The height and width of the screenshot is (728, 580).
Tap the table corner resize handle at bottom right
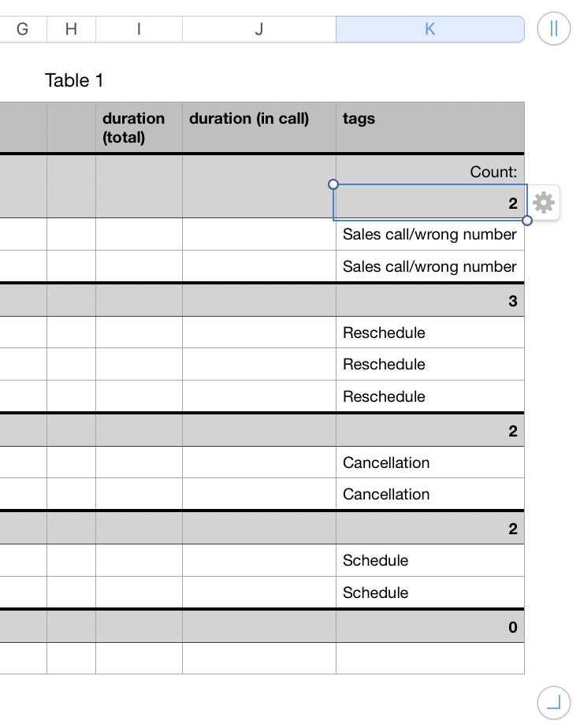click(553, 701)
